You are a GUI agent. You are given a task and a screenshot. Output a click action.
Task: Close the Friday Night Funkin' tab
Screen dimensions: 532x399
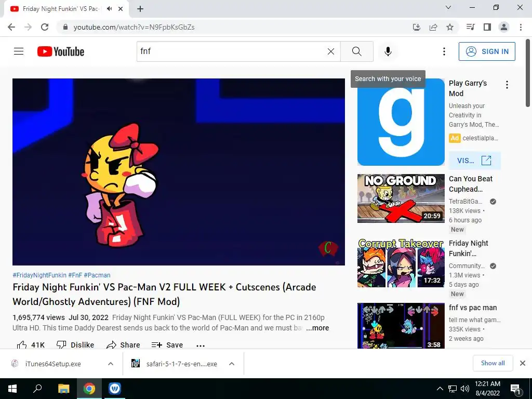tap(121, 9)
